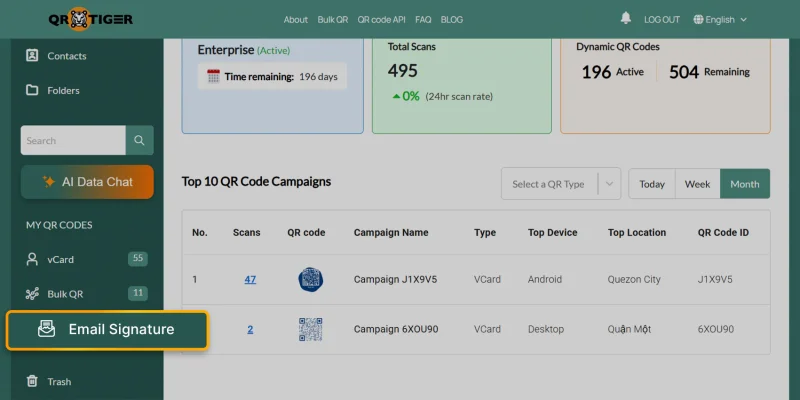Click the search magnifier button
Viewport: 800px width, 400px height.
(139, 140)
